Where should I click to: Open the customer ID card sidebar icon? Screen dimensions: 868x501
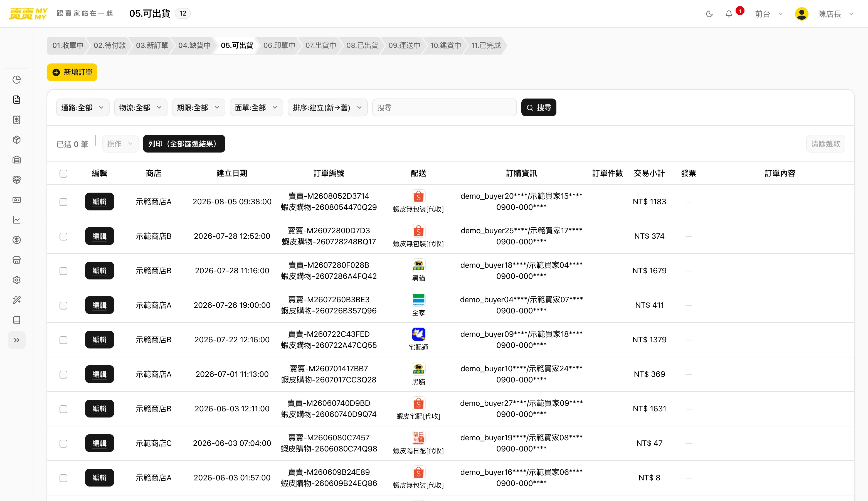click(16, 200)
